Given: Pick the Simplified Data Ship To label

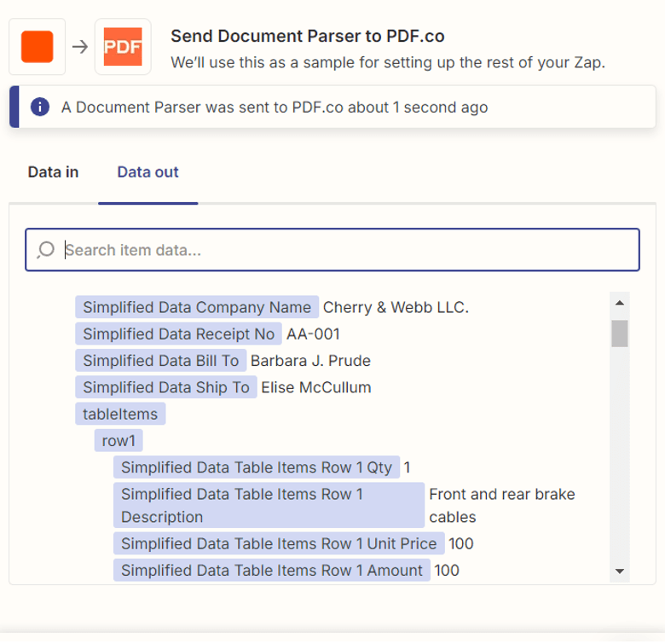Looking at the screenshot, I should click(x=166, y=387).
